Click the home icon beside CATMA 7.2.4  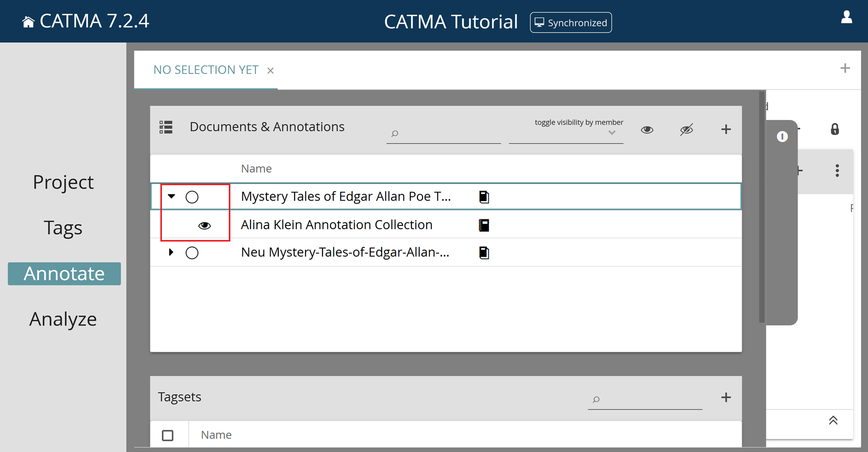click(28, 20)
